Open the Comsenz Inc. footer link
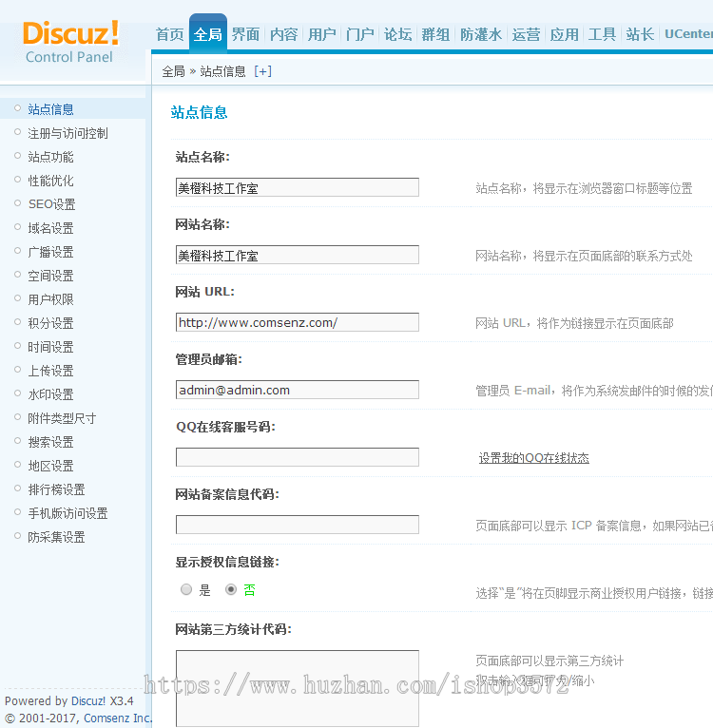The height and width of the screenshot is (728, 713). 118,718
